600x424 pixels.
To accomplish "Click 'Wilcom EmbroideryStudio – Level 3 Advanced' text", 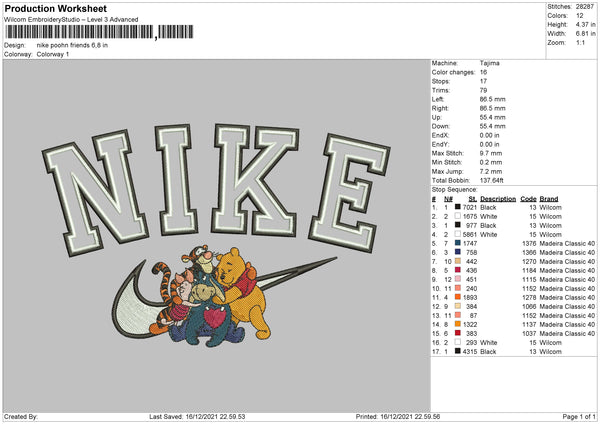I will click(x=71, y=20).
